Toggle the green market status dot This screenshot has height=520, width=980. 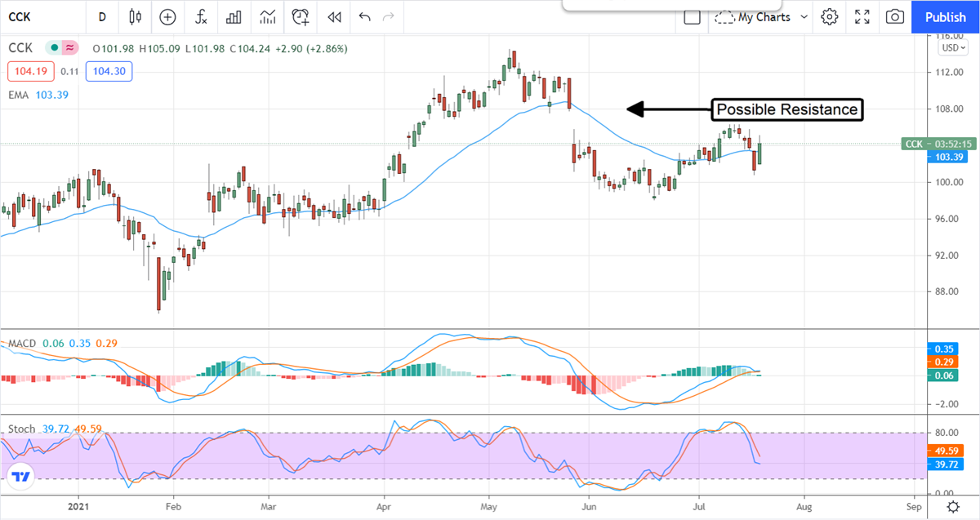(x=55, y=48)
